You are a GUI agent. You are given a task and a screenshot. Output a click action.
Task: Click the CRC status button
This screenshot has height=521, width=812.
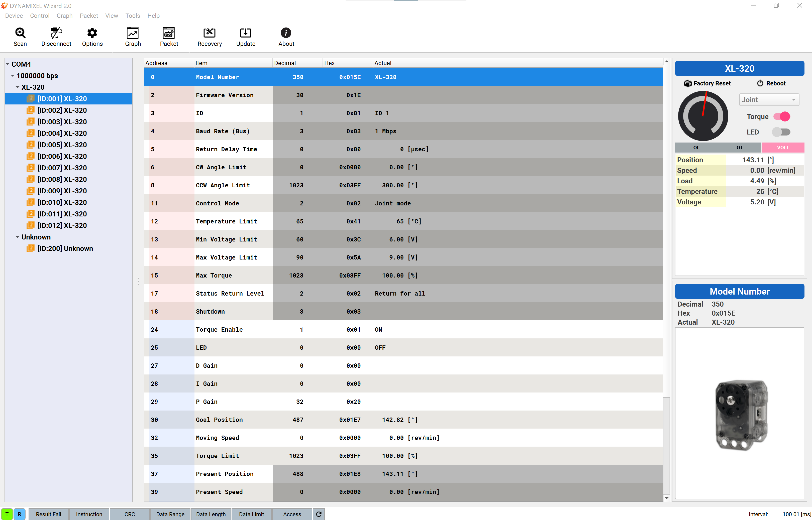point(130,514)
